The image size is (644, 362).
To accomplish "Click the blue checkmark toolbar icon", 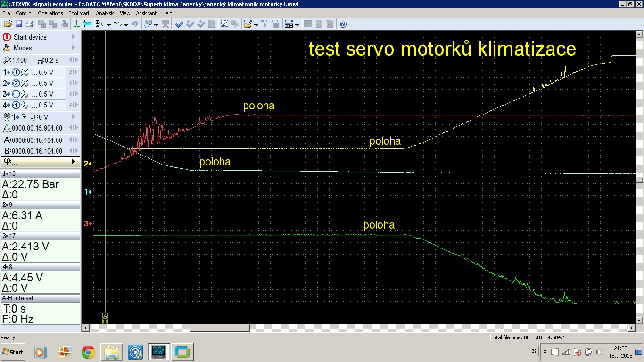I will click(179, 24).
